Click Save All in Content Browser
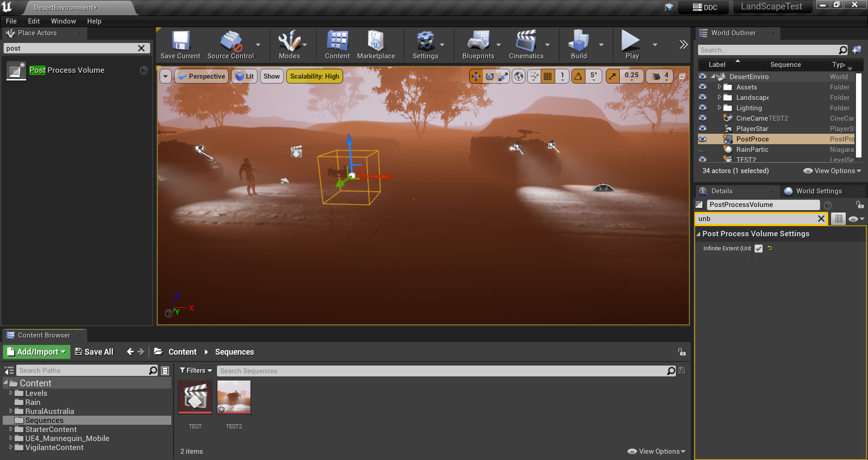The width and height of the screenshot is (868, 460). [94, 352]
